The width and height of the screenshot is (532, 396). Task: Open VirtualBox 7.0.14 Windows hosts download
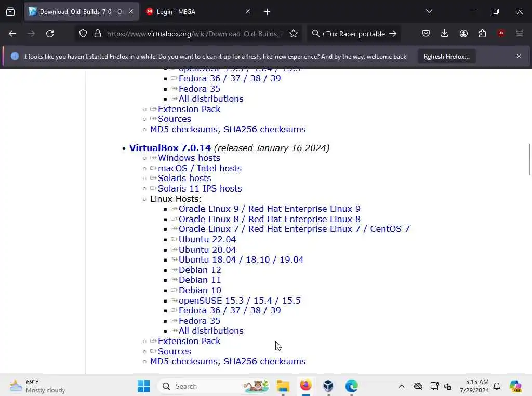(x=189, y=158)
